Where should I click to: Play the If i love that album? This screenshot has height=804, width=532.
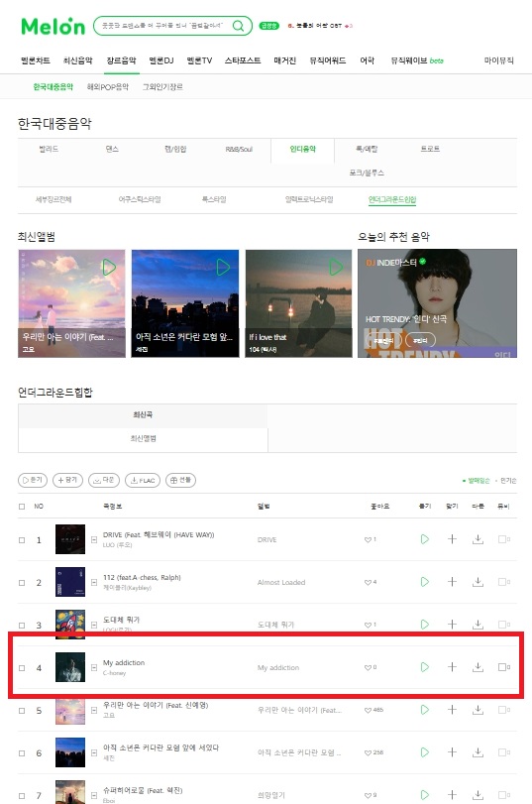click(x=336, y=267)
